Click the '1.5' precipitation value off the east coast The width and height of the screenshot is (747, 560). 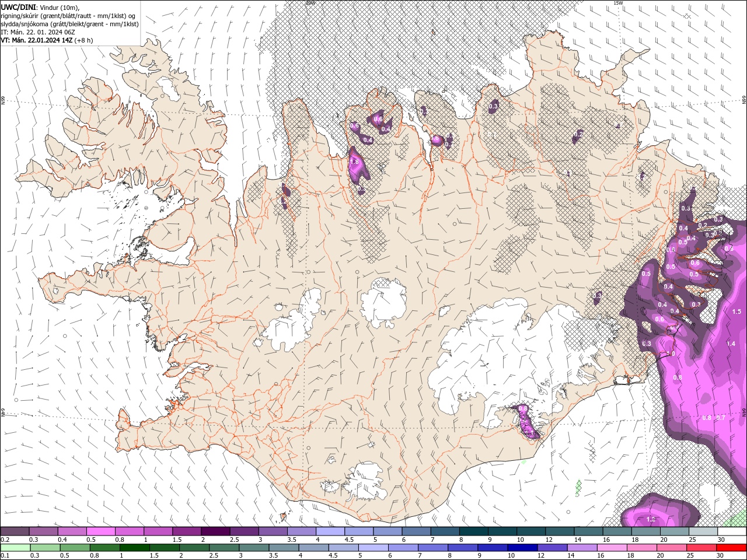pyautogui.click(x=736, y=311)
